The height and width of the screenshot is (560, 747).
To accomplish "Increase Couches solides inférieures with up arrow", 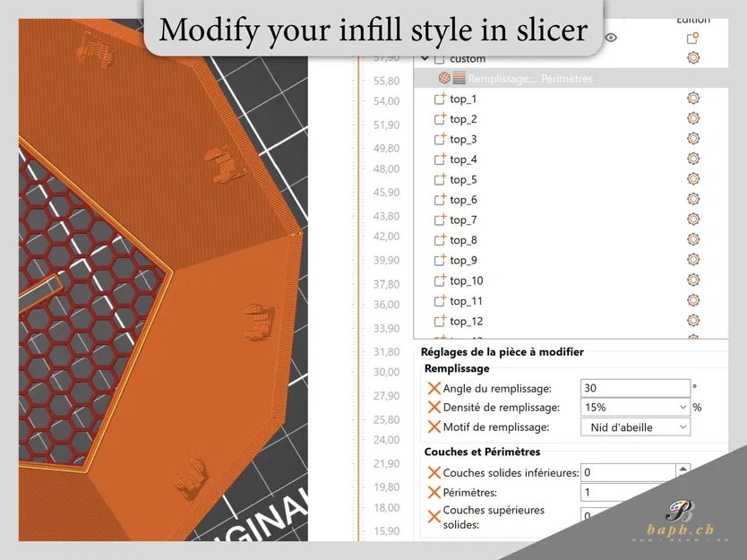I will [683, 469].
